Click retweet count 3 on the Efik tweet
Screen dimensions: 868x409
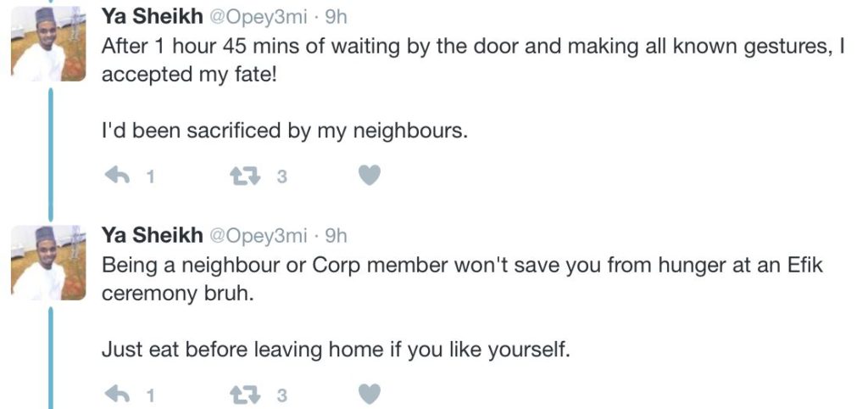[282, 395]
